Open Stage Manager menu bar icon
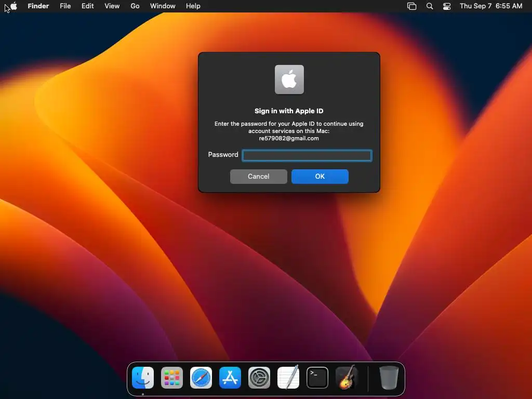532x399 pixels. click(411, 6)
